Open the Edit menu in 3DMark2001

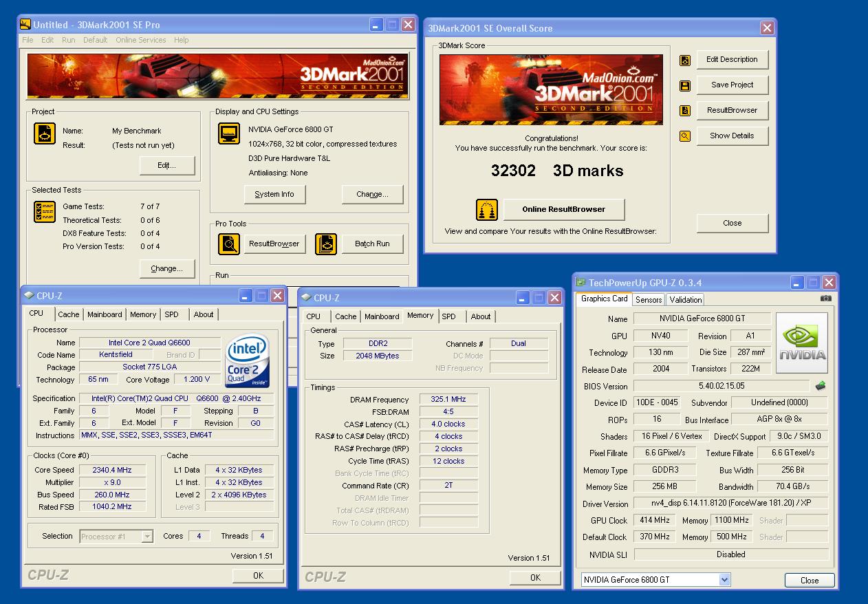pos(47,40)
